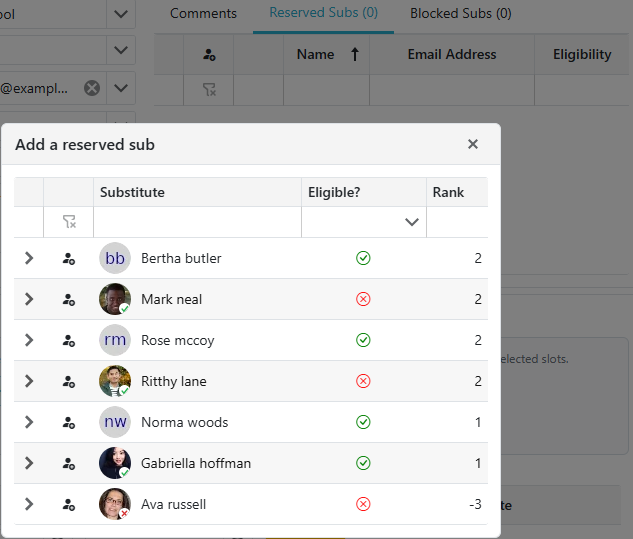The image size is (633, 539).
Task: Select the name Ritthy lane
Action: pyautogui.click(x=174, y=381)
